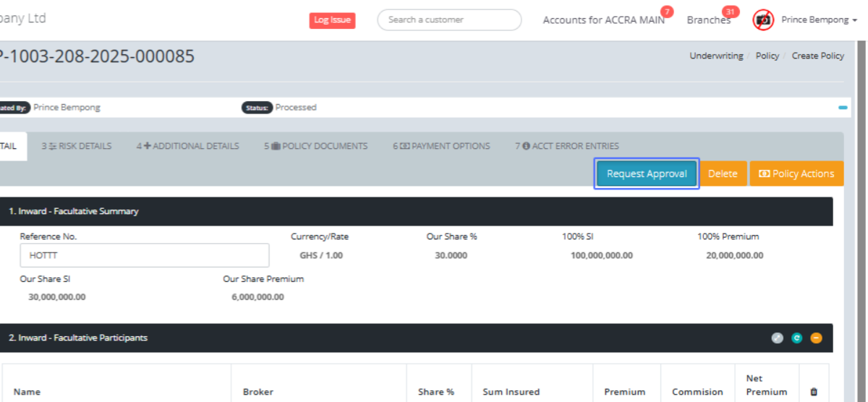Screen dimensions: 868x402
Task: Go to the Policy Documents tab
Action: [x=316, y=146]
